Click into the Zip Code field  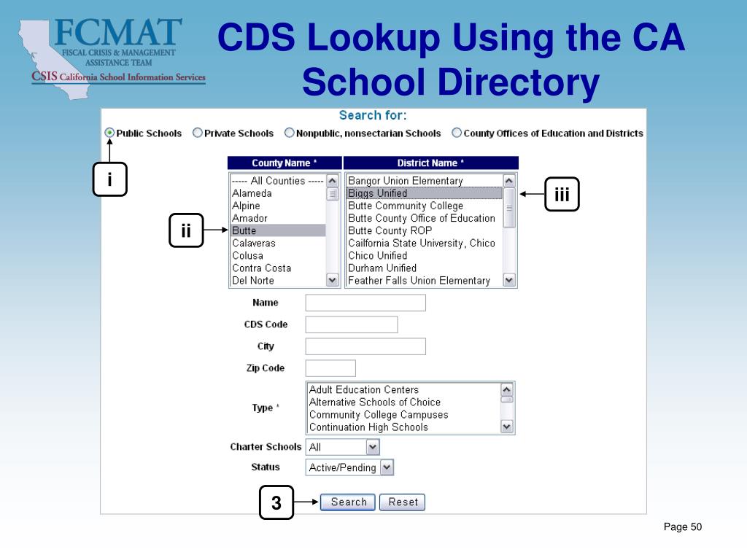330,368
